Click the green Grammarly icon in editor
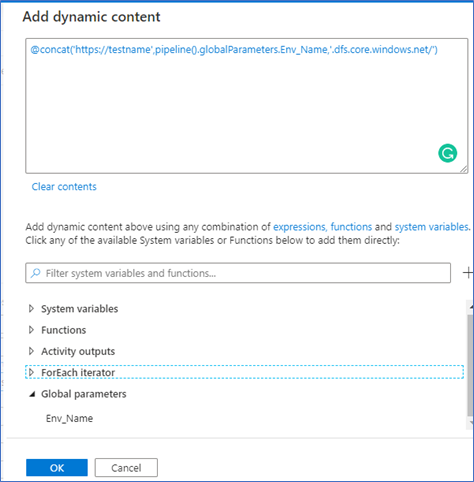Viewport: 474px width, 482px height. click(447, 153)
